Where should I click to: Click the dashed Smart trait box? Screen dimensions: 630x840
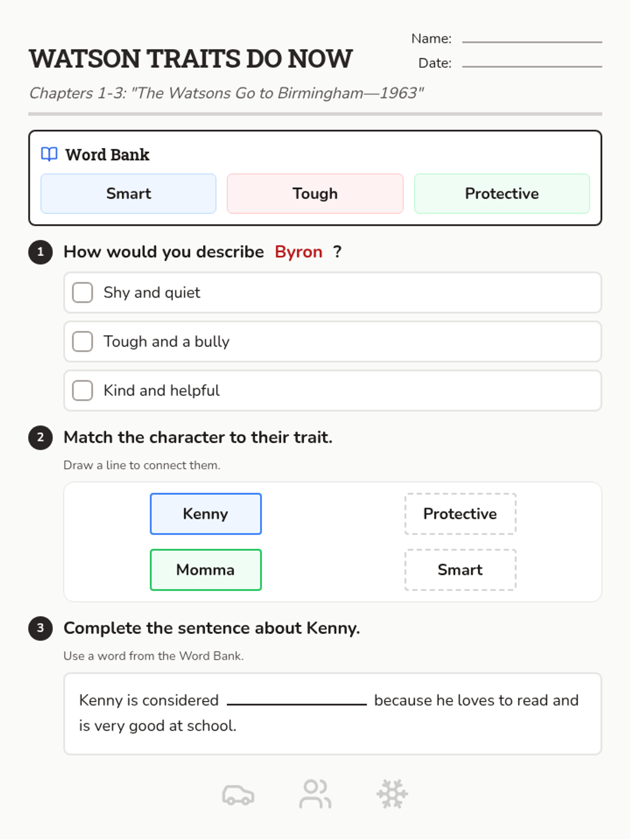[460, 570]
